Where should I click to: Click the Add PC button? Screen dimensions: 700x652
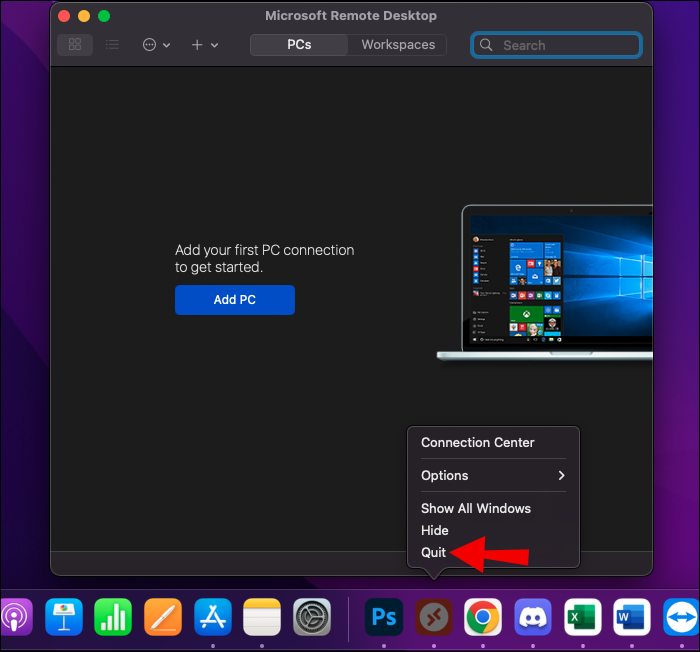coord(235,300)
